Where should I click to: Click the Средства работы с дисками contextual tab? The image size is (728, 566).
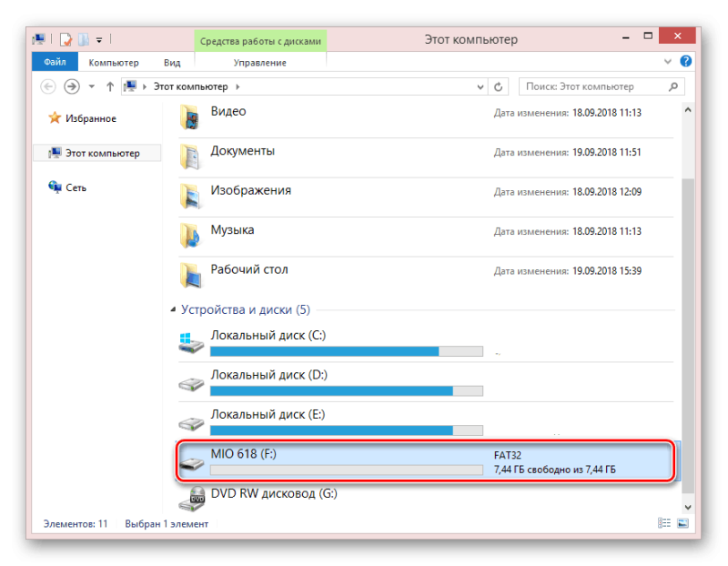(x=260, y=41)
